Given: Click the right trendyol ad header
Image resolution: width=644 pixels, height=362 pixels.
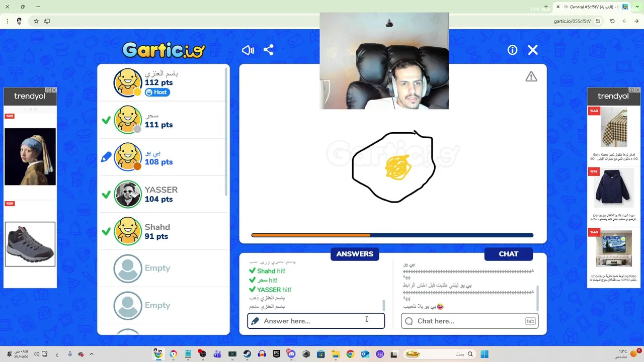Looking at the screenshot, I should pyautogui.click(x=613, y=96).
